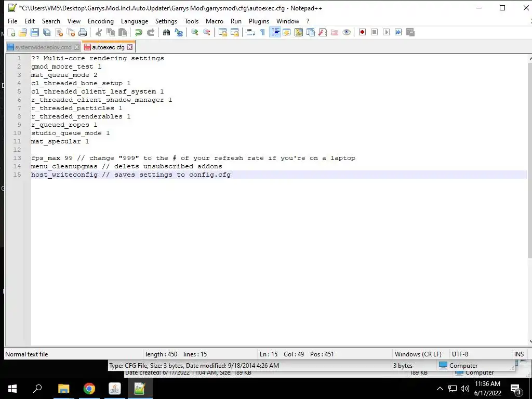The height and width of the screenshot is (399, 532).
Task: Click on the line "mat_queue_mode 2"
Action: coord(64,75)
